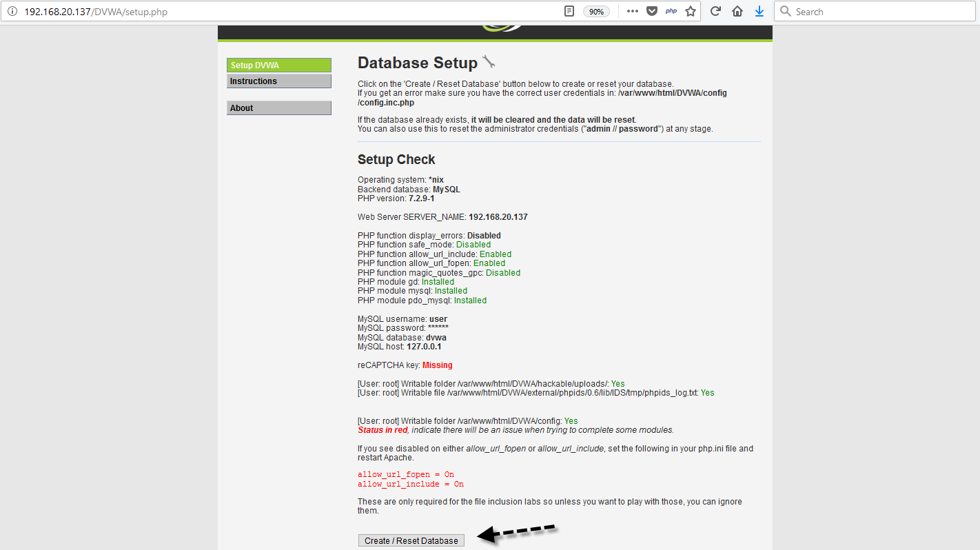Click the Setup Check heading
The width and height of the screenshot is (980, 550).
[396, 159]
